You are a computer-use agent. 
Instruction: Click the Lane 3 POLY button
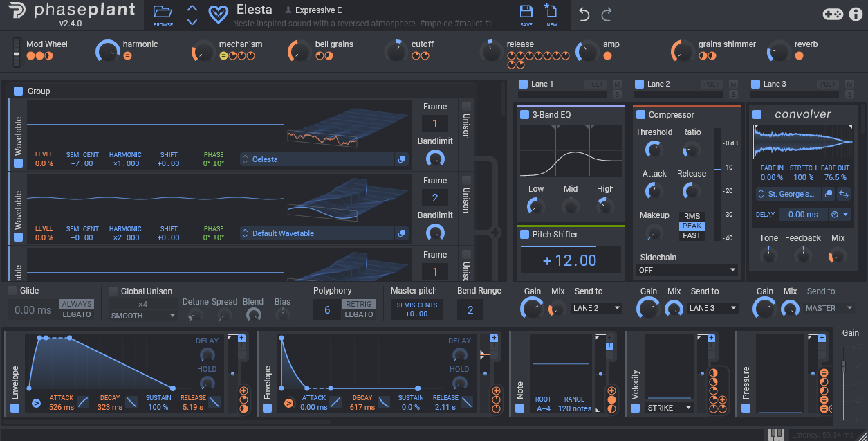827,84
